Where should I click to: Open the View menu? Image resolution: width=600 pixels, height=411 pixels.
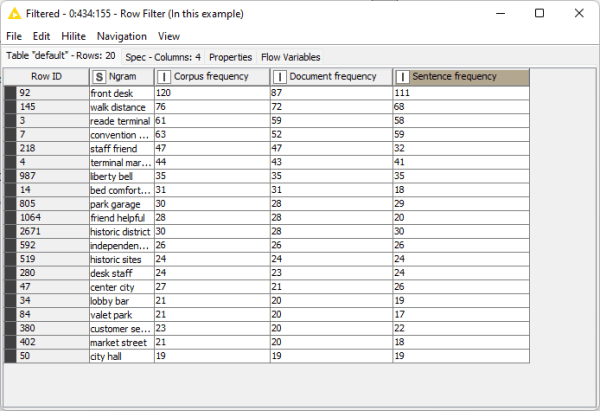click(169, 36)
